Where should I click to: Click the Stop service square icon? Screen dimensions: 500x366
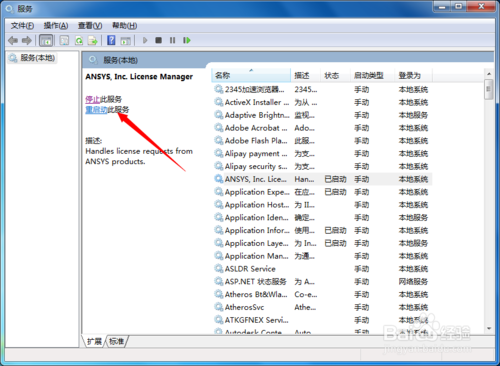click(158, 40)
